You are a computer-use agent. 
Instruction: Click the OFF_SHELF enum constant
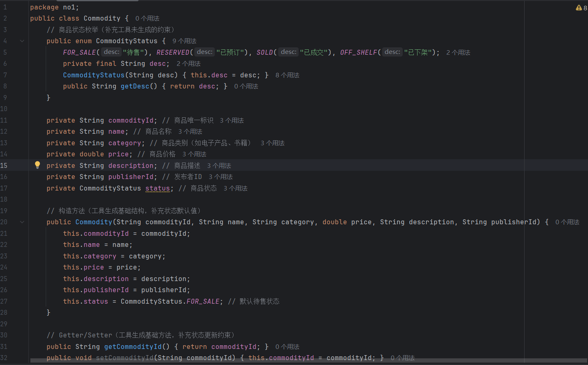359,53
